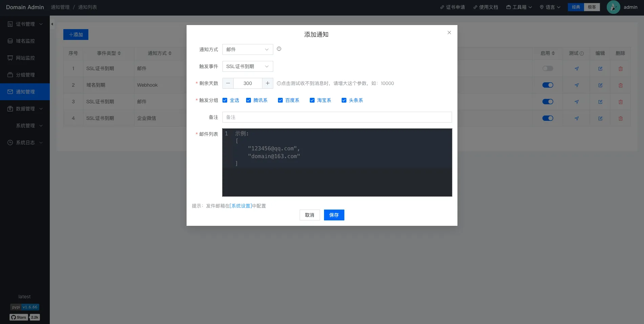
Task: Expand 数据管理 in the sidebar
Action: (x=25, y=109)
